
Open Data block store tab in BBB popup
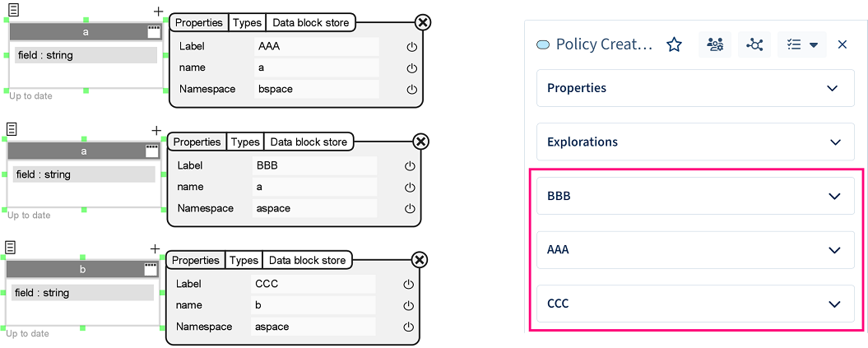309,142
